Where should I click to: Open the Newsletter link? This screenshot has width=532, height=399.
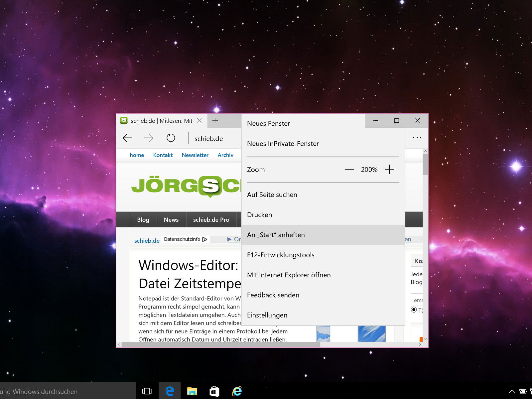tap(195, 155)
